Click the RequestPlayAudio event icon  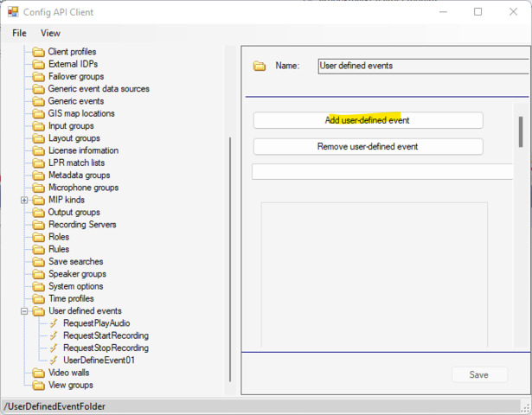[x=54, y=323]
